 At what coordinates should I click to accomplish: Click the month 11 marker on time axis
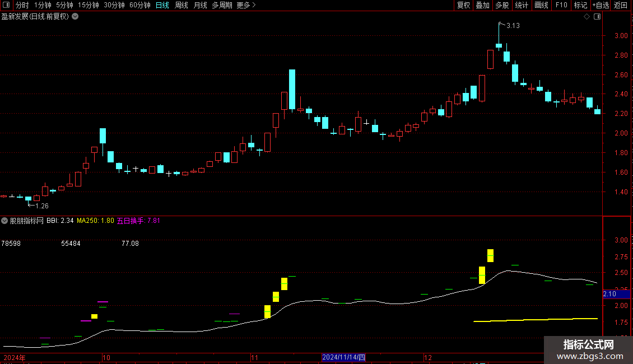tap(254, 357)
